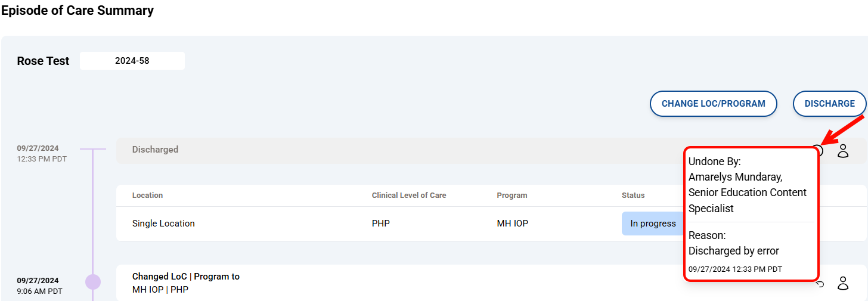Click the Discharged by error reason text
Screen dimensions: 868x301
(x=733, y=251)
